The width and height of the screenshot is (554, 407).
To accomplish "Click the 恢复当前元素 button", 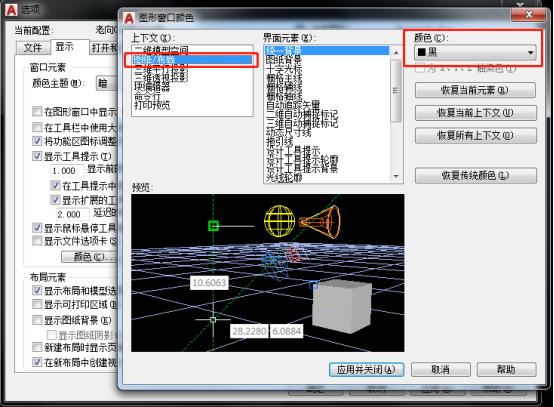I will coord(475,90).
